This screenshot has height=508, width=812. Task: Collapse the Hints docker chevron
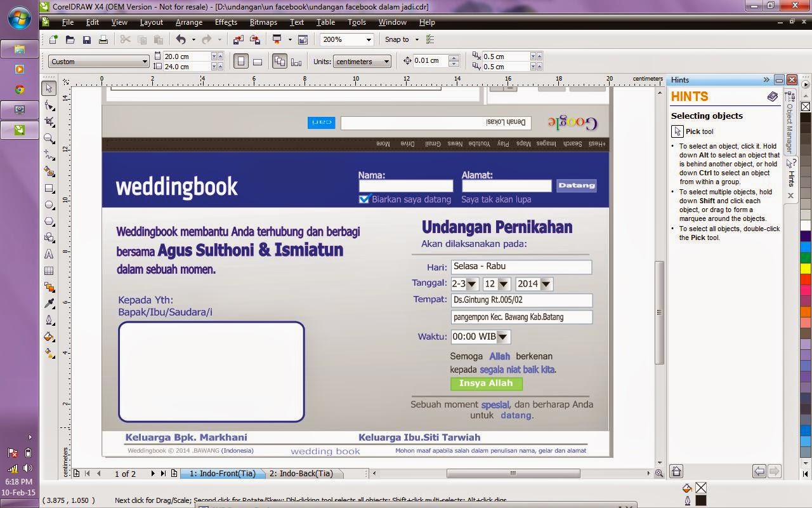point(766,80)
